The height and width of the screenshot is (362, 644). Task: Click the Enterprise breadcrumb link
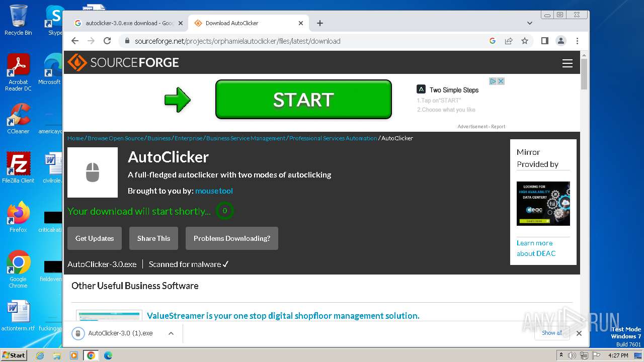coord(189,138)
